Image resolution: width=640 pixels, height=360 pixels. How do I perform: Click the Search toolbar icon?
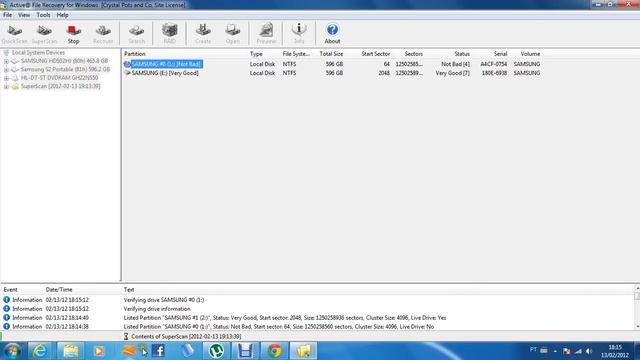pyautogui.click(x=136, y=34)
